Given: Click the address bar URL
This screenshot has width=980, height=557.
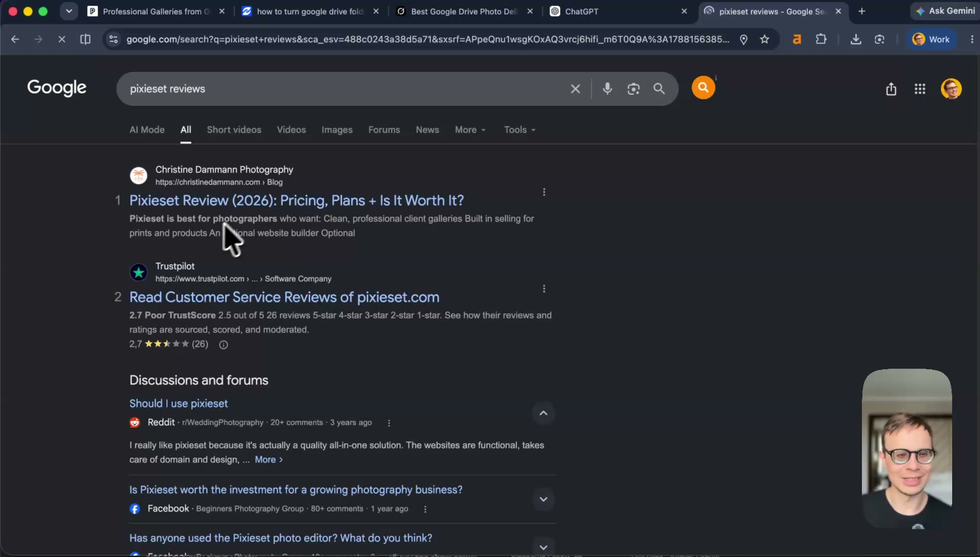Looking at the screenshot, I should click(428, 39).
